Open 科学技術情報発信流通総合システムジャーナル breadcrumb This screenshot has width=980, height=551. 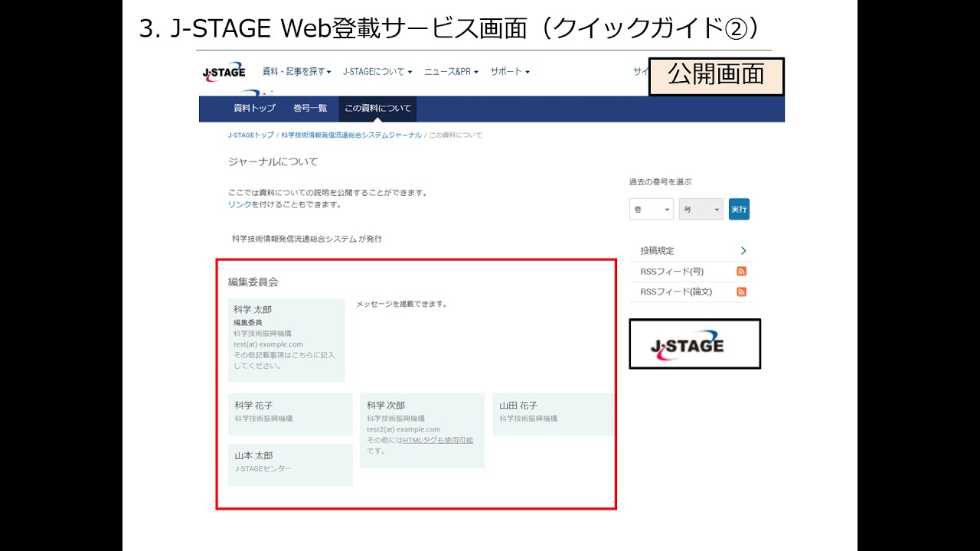point(351,135)
